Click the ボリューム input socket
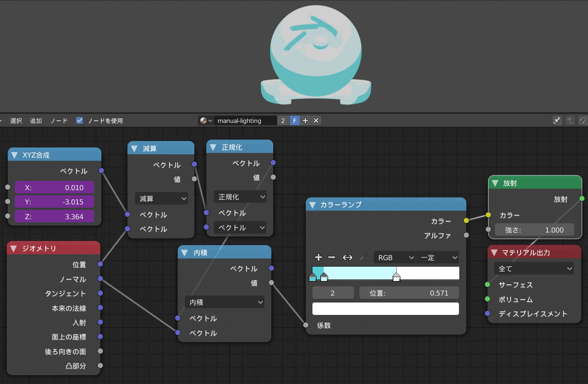The height and width of the screenshot is (384, 588). coord(488,299)
